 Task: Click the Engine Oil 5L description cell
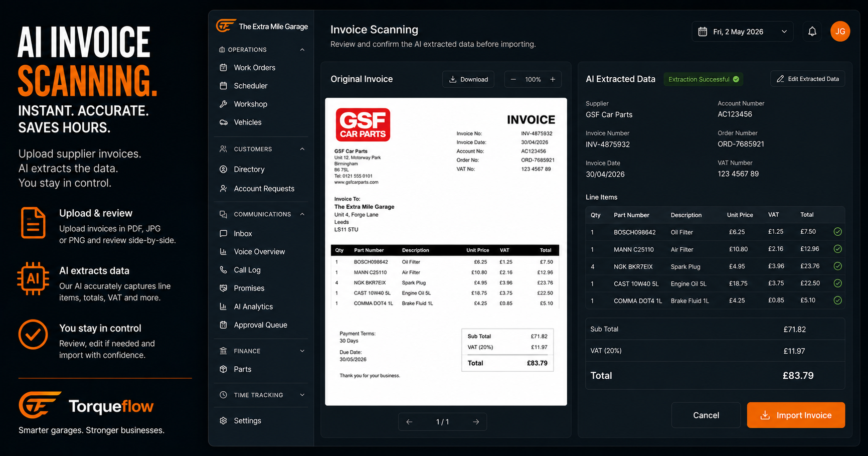688,283
